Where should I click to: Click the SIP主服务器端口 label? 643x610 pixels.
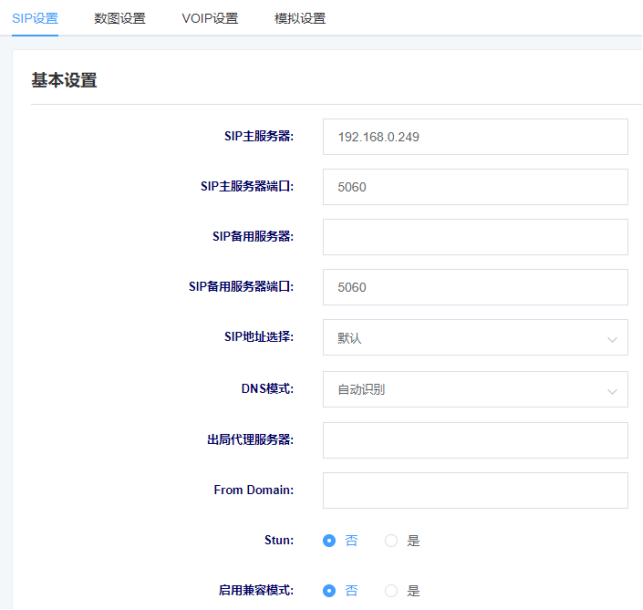[x=247, y=186]
